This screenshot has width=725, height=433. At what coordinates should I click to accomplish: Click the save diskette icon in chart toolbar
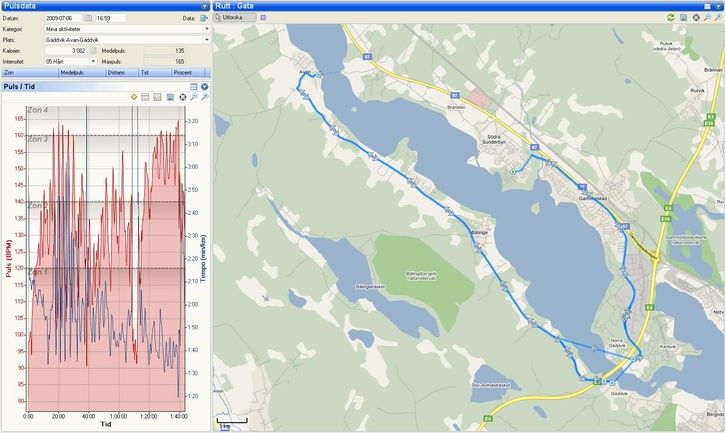(170, 97)
